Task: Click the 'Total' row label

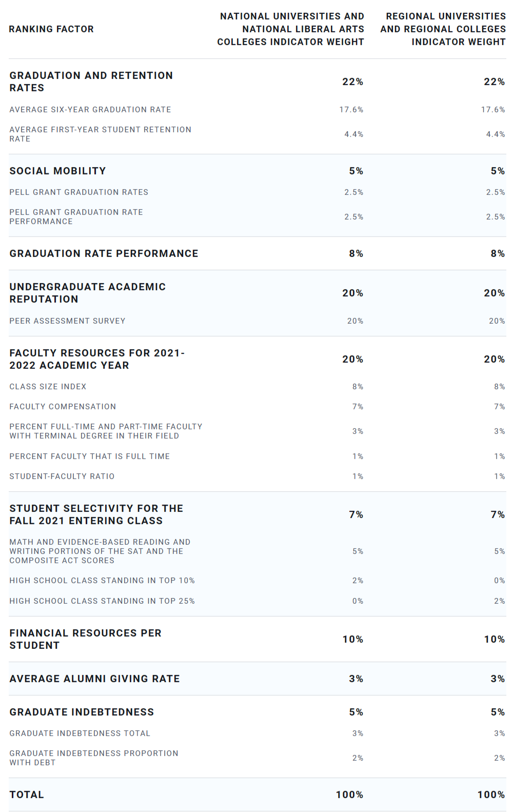Action: (27, 795)
